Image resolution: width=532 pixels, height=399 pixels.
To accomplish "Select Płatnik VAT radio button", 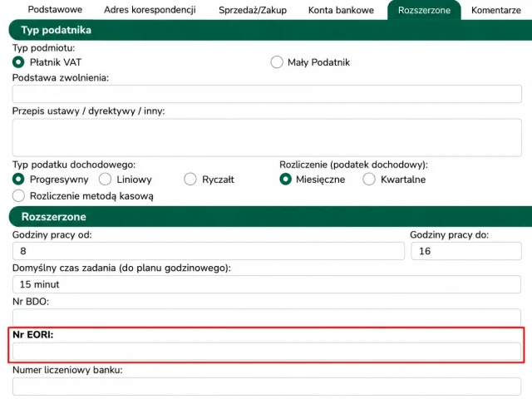I will tap(18, 62).
